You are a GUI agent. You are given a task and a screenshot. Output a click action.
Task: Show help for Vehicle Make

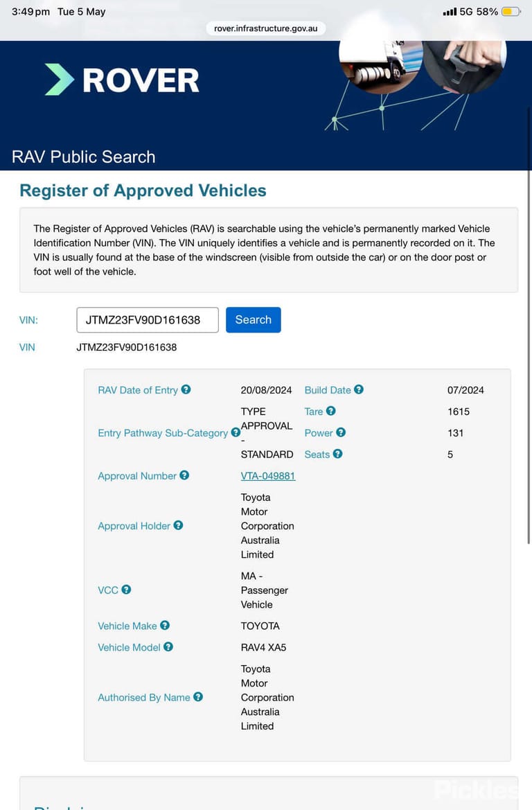point(165,626)
